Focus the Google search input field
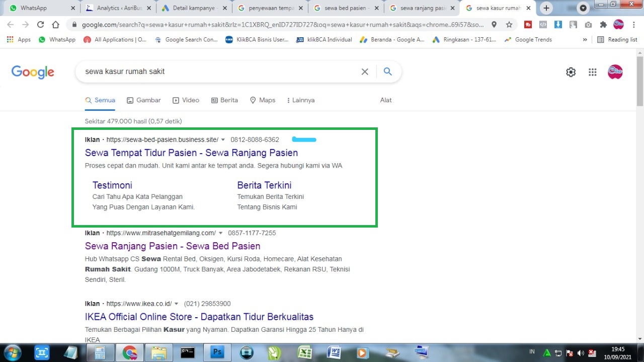 tap(220, 72)
